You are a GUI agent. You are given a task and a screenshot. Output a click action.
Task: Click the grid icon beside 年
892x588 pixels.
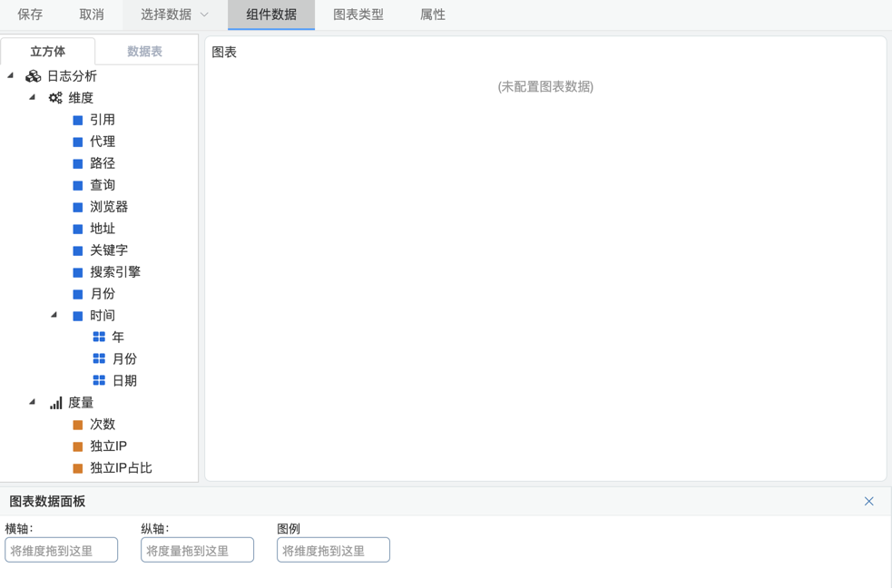pos(99,338)
